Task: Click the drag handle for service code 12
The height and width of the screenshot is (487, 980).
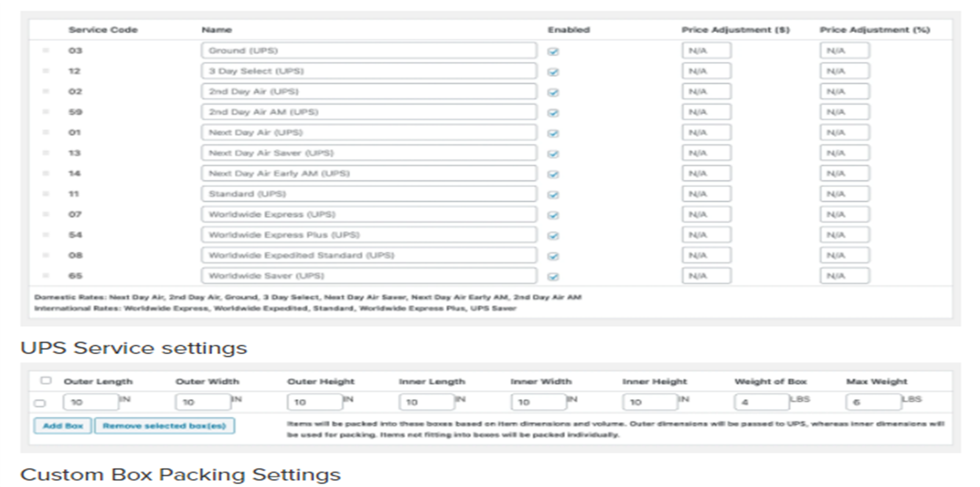Action: click(x=46, y=71)
